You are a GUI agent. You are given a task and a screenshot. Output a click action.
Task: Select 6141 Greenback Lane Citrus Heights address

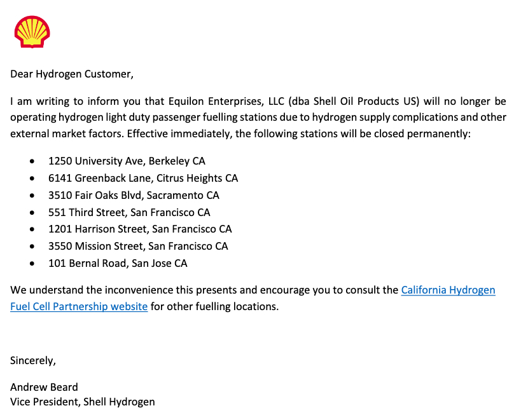(143, 178)
